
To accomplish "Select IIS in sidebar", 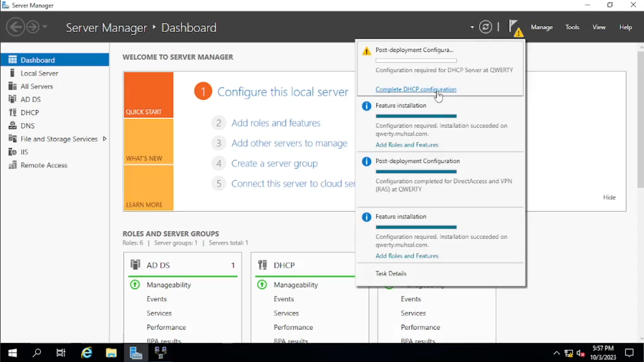I will (x=24, y=152).
